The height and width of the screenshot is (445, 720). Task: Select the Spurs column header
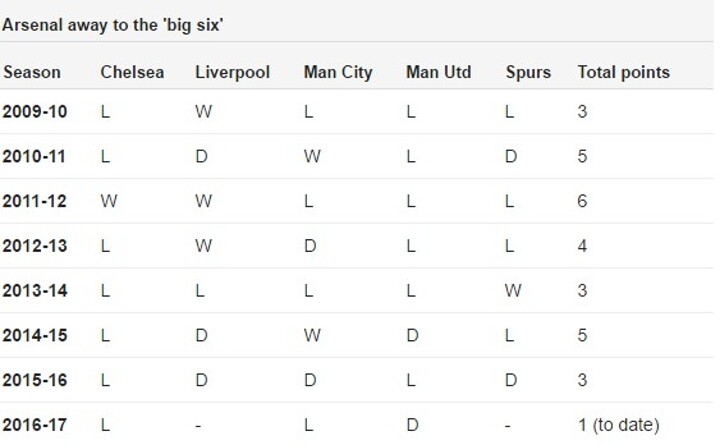tap(528, 73)
